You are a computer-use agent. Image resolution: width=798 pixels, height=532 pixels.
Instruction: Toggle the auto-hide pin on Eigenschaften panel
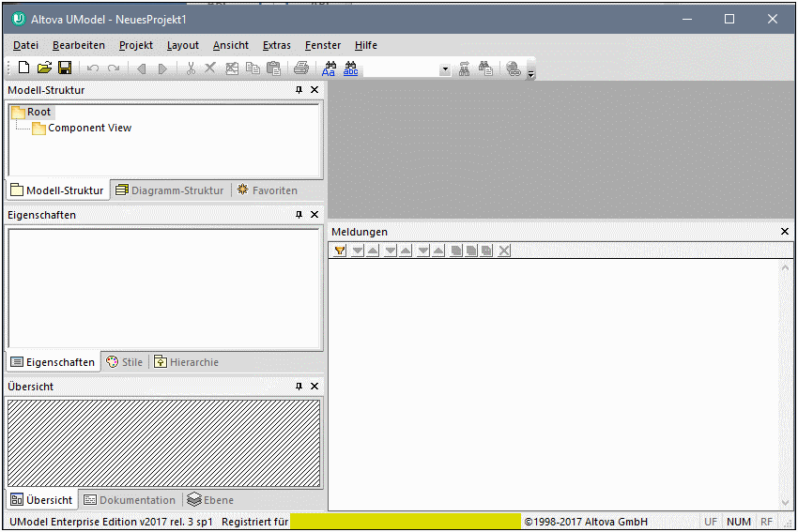pyautogui.click(x=299, y=215)
